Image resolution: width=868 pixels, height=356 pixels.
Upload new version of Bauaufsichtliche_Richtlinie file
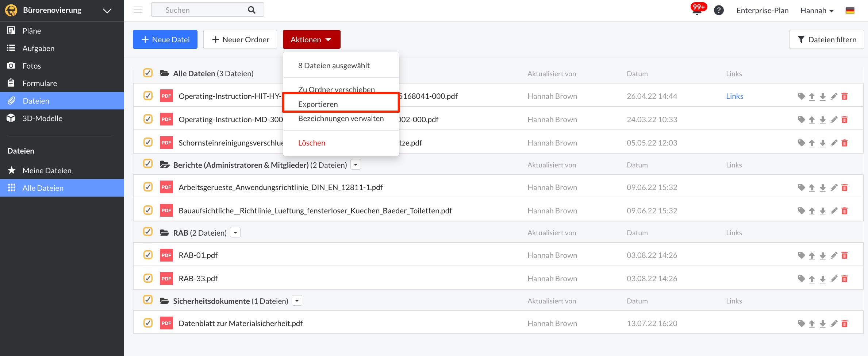coord(812,211)
